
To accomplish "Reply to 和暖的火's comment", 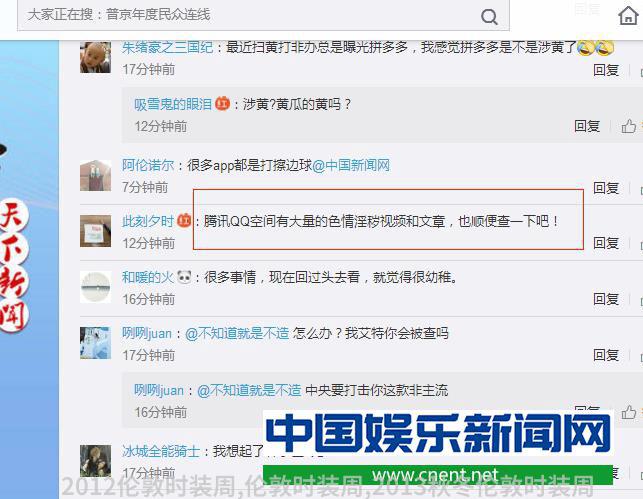I will click(606, 298).
